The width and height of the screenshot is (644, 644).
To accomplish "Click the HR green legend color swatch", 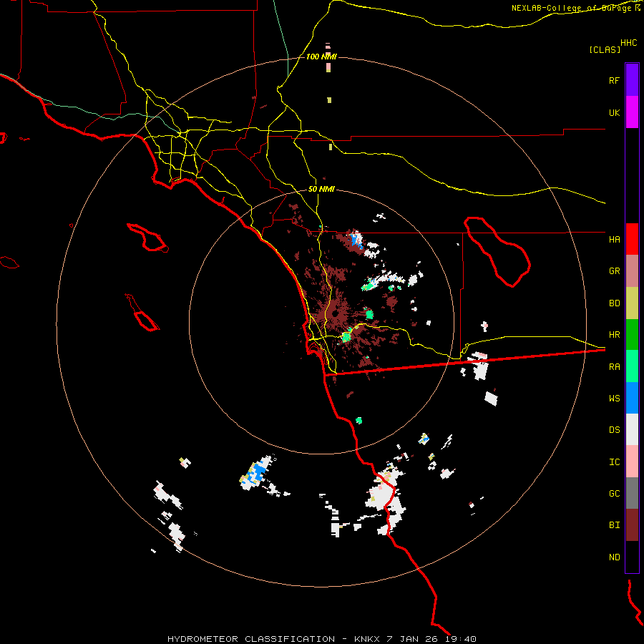I will point(632,334).
